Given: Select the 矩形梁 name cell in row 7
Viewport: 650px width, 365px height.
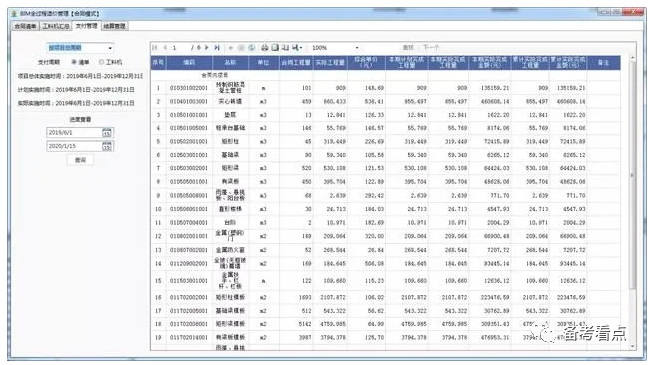Looking at the screenshot, I should (230, 168).
